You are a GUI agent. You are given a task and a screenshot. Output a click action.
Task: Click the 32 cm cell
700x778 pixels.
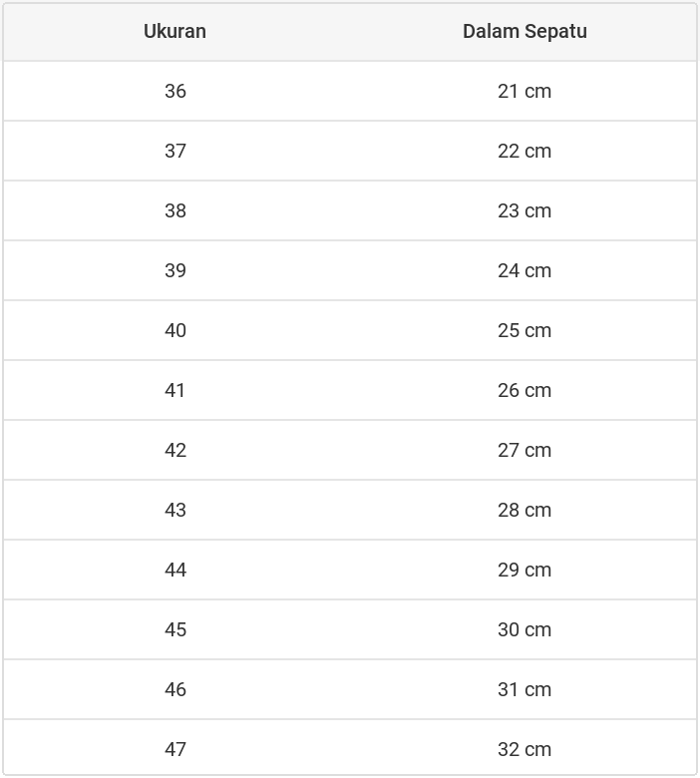pyautogui.click(x=525, y=749)
